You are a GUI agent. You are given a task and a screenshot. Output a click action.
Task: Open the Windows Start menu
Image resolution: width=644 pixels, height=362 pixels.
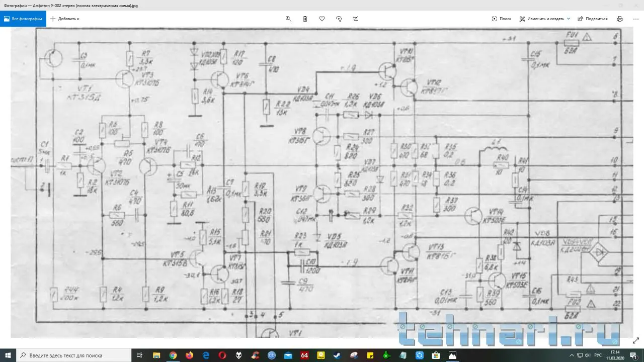click(8, 355)
